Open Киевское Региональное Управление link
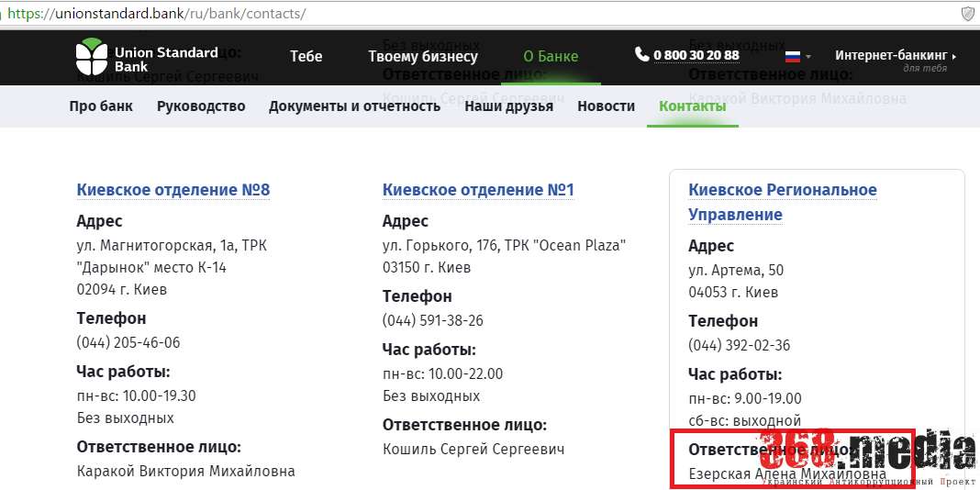The height and width of the screenshot is (490, 980). point(782,202)
